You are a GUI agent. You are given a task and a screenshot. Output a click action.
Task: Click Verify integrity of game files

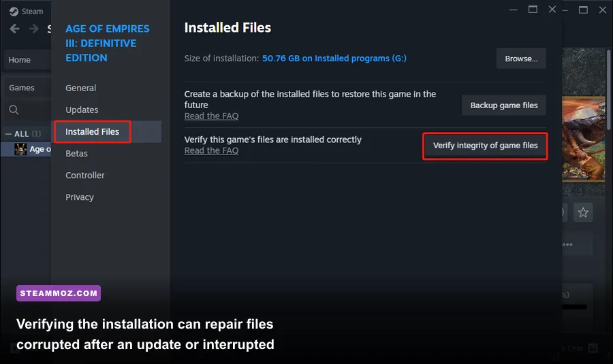[485, 146]
